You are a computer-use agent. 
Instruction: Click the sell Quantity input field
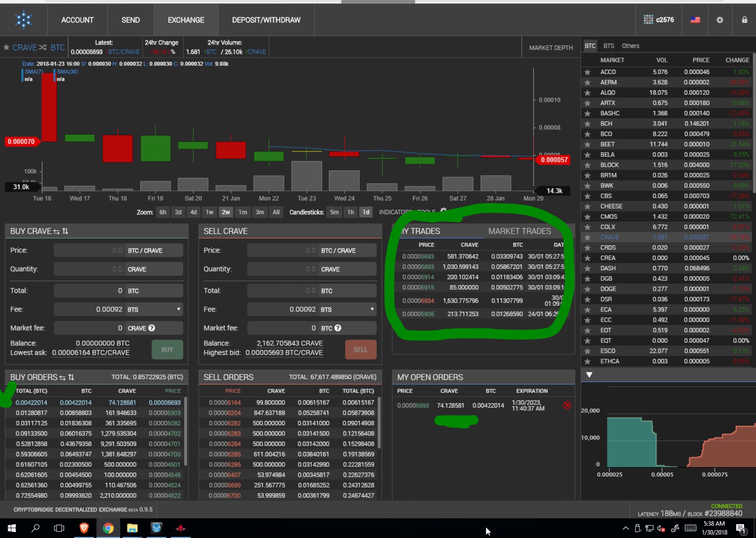click(283, 269)
